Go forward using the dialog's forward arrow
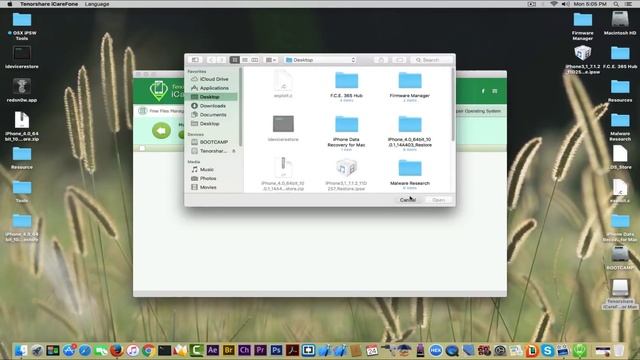Screen dimensions: 640x360 221,60
